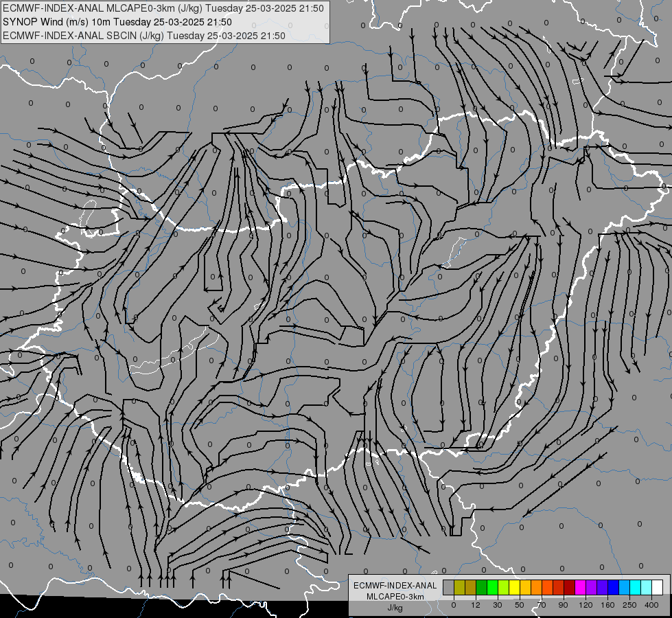The width and height of the screenshot is (672, 618).
Task: Click legend value 50
Action: 520,605
